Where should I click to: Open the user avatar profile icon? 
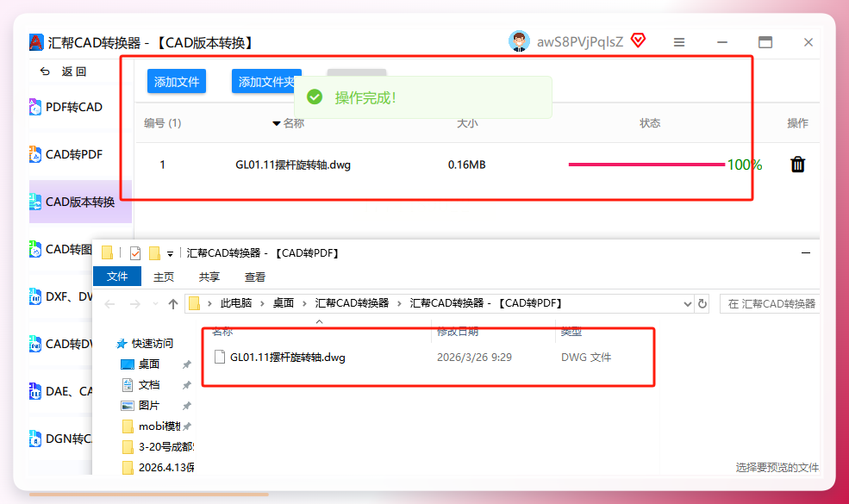(519, 41)
